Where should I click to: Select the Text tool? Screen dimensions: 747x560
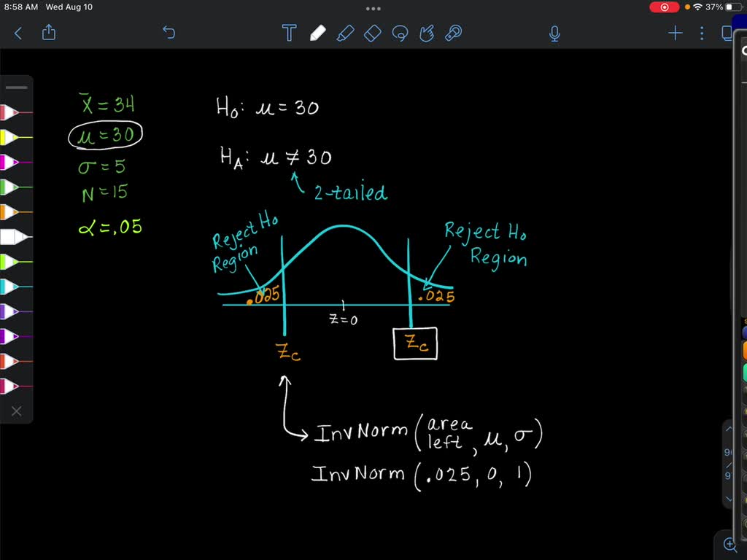(289, 33)
